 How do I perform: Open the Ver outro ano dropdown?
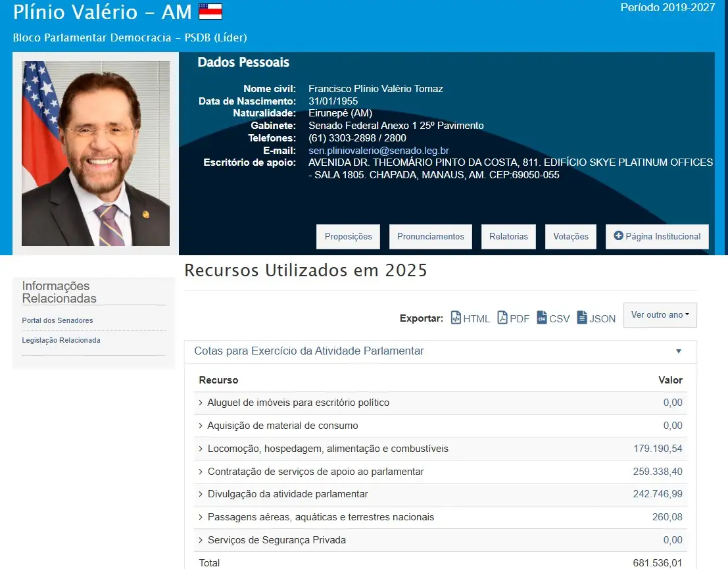(x=660, y=315)
